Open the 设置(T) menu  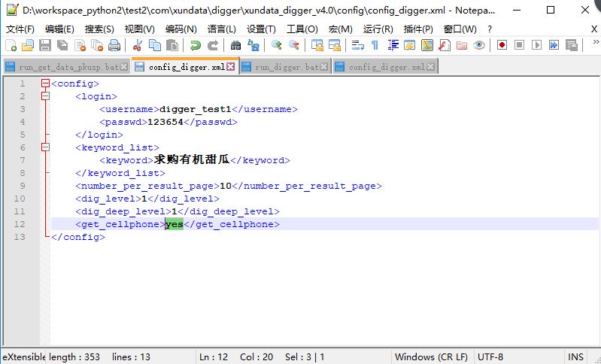tap(261, 29)
